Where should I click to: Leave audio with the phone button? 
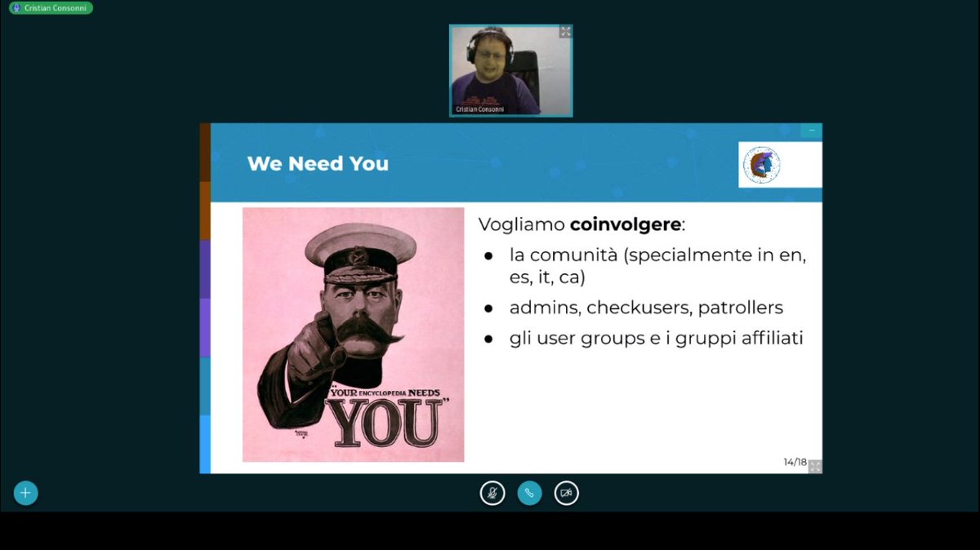529,493
